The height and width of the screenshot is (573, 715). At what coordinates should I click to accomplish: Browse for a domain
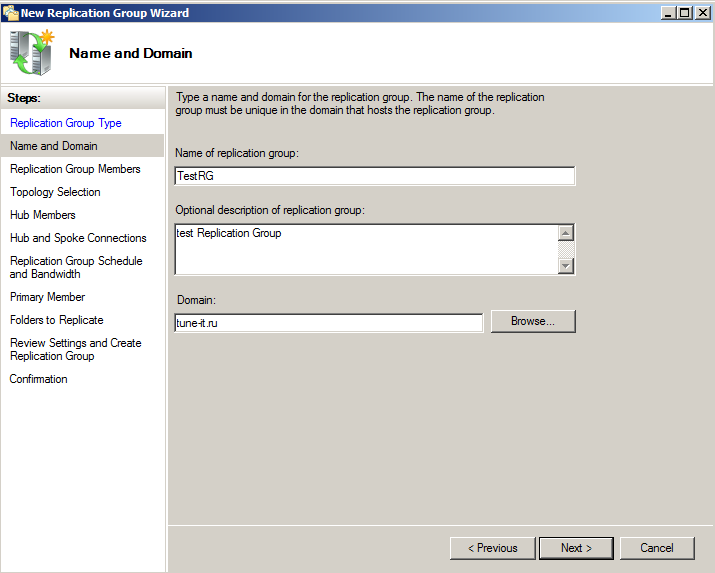click(x=532, y=321)
